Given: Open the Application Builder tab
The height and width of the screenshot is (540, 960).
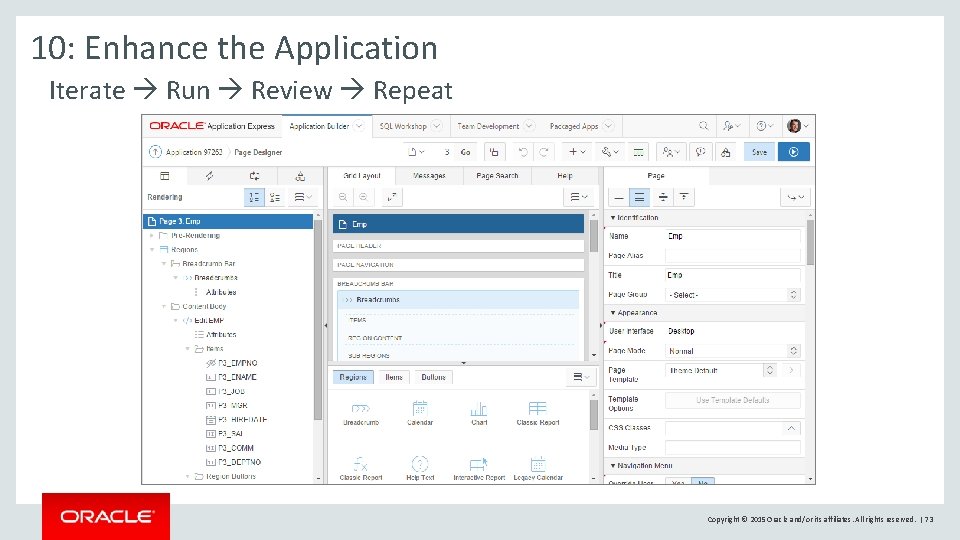Looking at the screenshot, I should click(319, 126).
